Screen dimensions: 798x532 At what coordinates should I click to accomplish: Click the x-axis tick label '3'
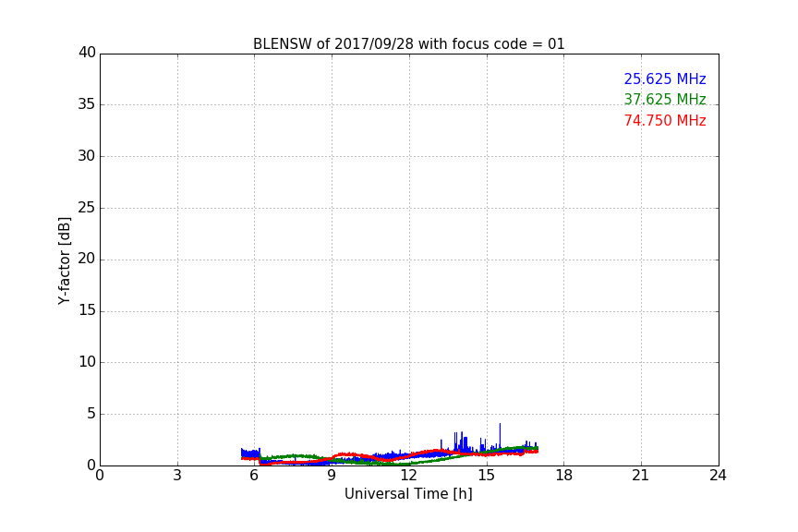[x=177, y=476]
